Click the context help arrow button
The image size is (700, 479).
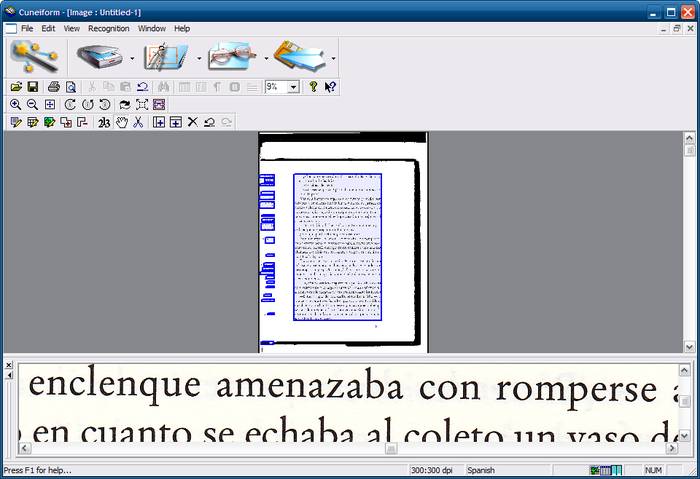pos(330,87)
